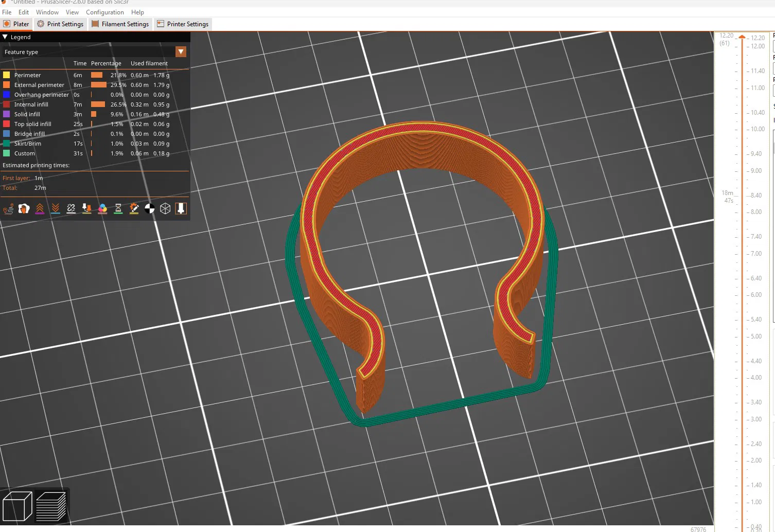This screenshot has height=532, width=775.
Task: Switch to 3D editor view cube
Action: [x=17, y=506]
